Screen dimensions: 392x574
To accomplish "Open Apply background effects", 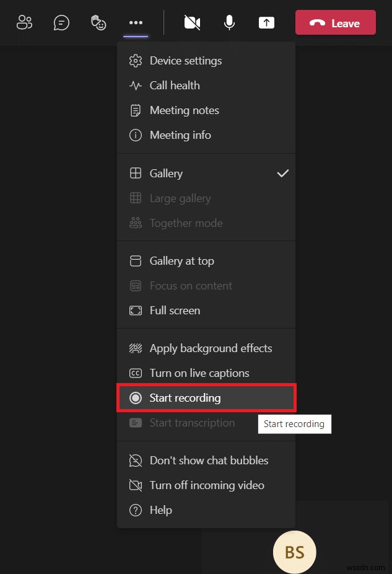I will (211, 348).
